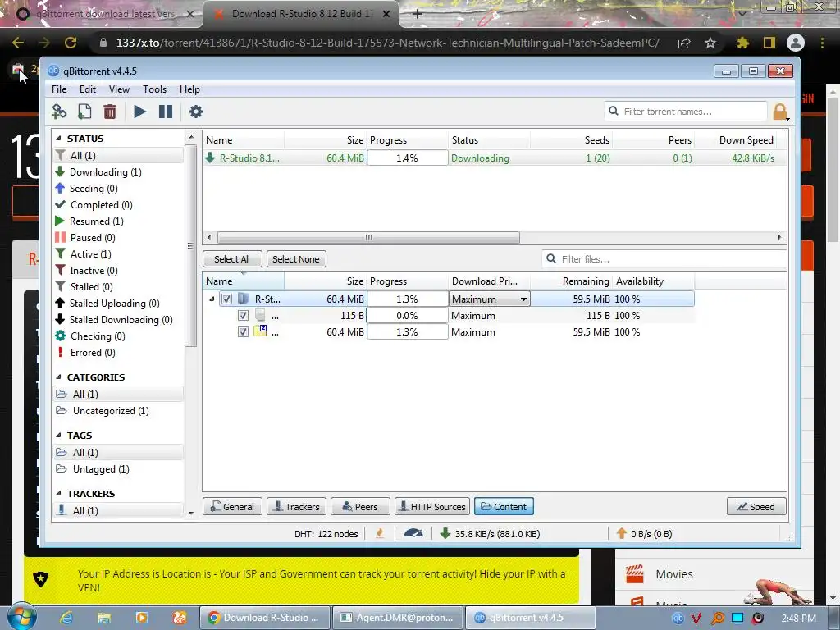Uncheck the R-St... folder checkbox
Image resolution: width=840 pixels, height=630 pixels.
(x=226, y=299)
